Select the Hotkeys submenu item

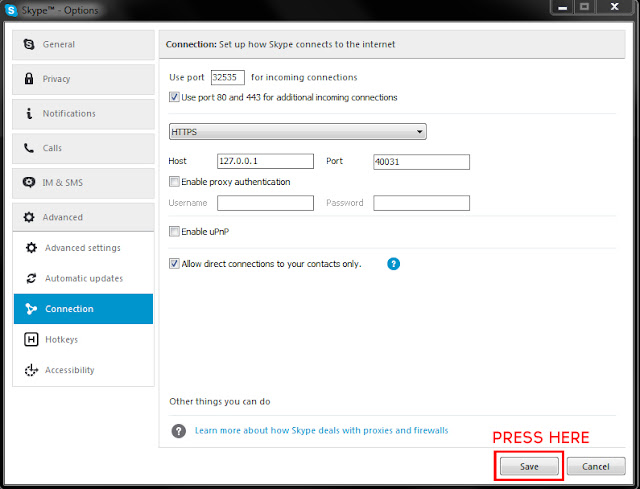(83, 340)
